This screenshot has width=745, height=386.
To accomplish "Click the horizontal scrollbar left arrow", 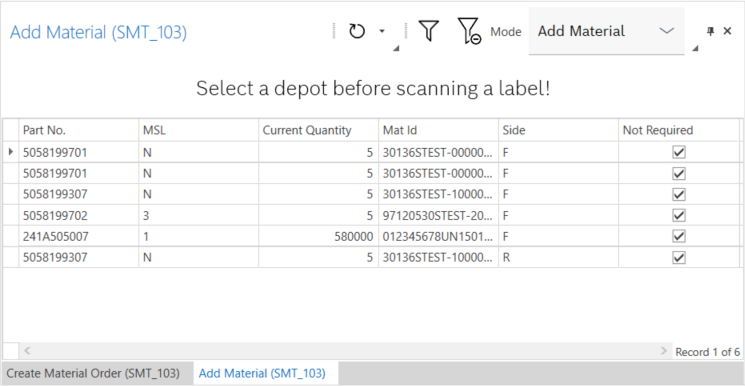I will click(x=27, y=351).
